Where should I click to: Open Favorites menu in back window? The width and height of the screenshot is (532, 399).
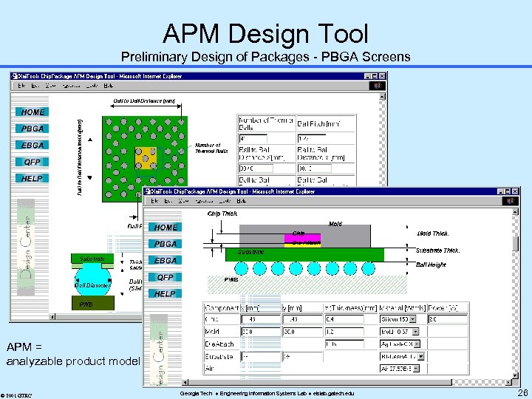(71, 86)
